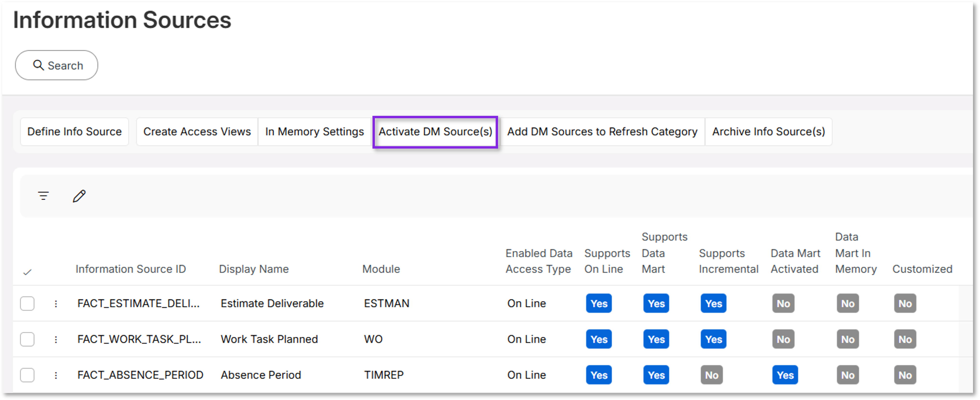Click the Display Name column header
The image size is (980, 400).
(254, 269)
